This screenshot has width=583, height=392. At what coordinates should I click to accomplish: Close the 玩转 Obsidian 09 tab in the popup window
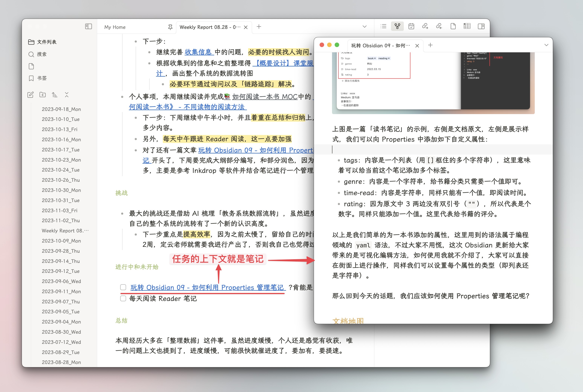[417, 46]
